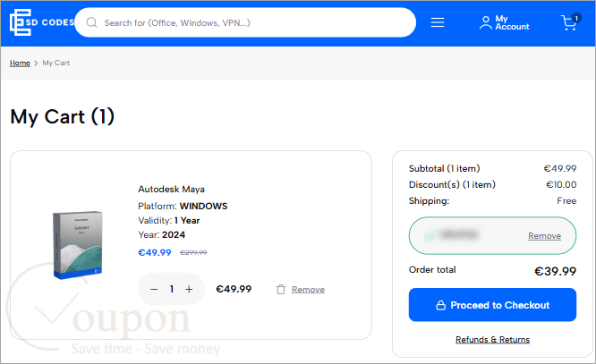Select the struck-through €299.99 price

point(193,253)
